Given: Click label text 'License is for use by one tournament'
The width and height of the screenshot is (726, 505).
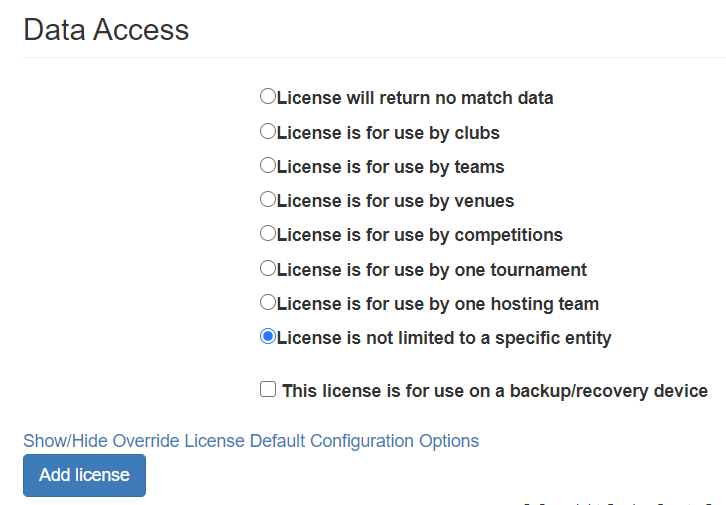Looking at the screenshot, I should [431, 269].
